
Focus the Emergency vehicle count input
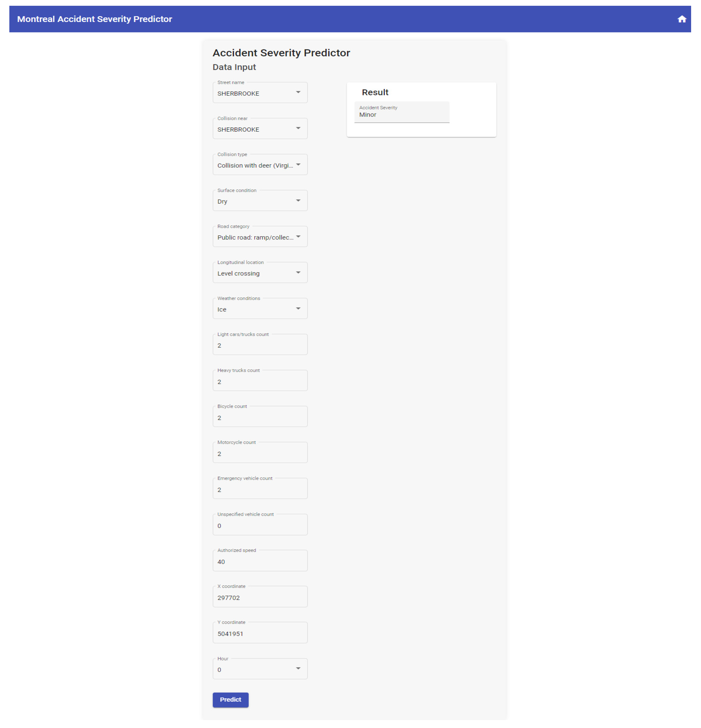click(x=260, y=489)
